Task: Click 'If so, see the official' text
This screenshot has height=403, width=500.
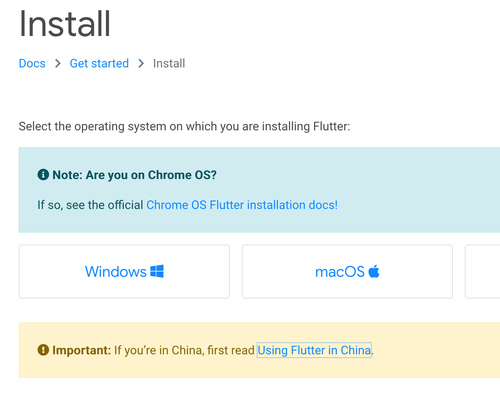Action: [90, 205]
